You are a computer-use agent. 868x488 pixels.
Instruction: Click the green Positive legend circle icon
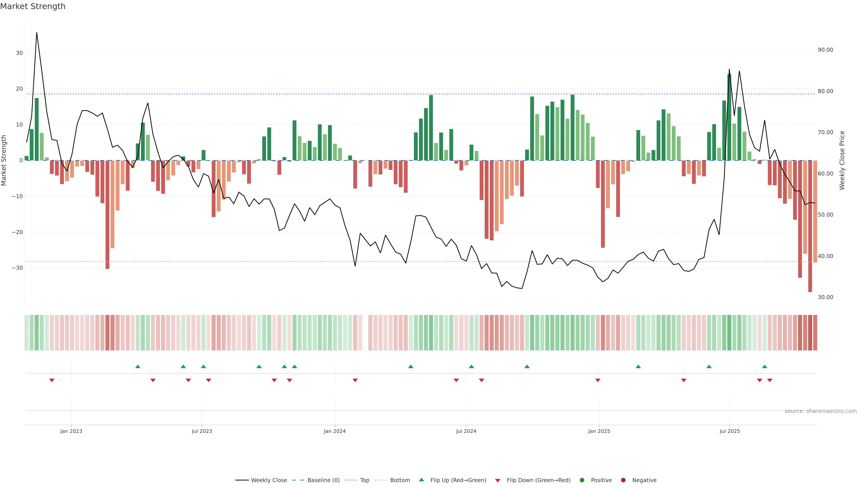[582, 480]
